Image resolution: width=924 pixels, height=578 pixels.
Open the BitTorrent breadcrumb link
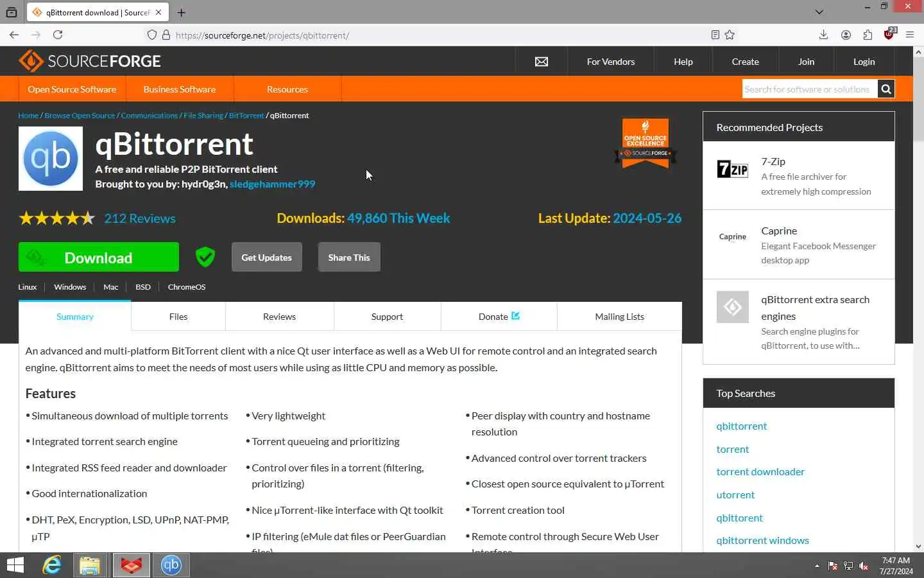point(246,116)
